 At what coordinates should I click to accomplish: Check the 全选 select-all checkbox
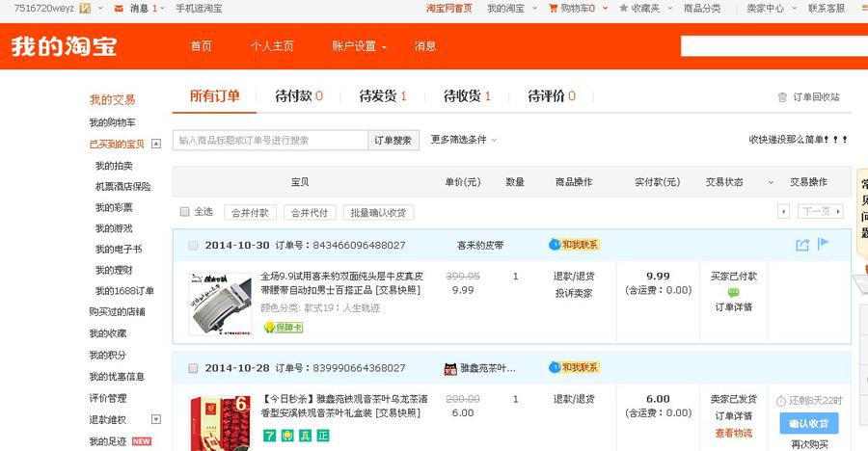click(185, 211)
